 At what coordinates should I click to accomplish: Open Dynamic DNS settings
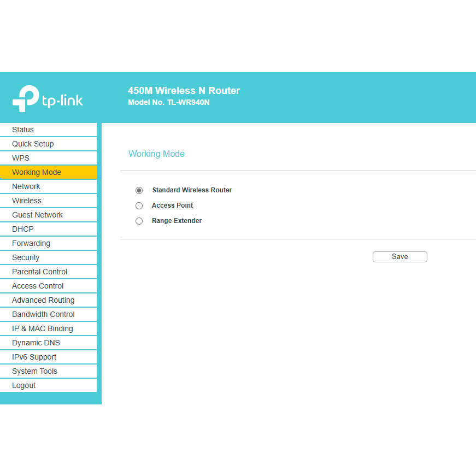[36, 343]
